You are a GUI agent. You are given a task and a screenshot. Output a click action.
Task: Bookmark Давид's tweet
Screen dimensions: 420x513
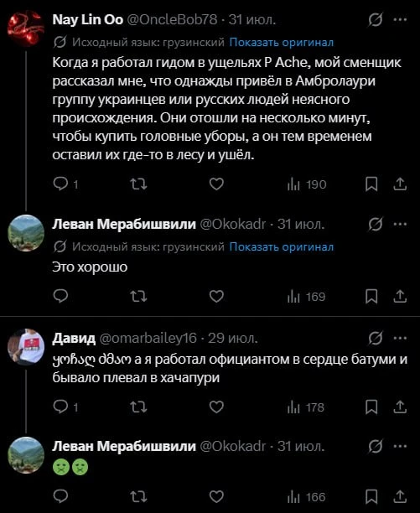(x=371, y=407)
